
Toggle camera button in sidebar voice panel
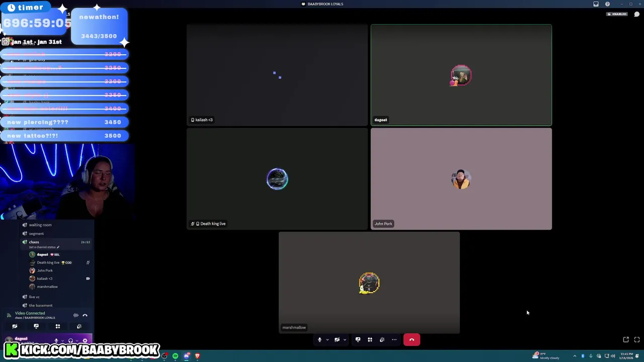coord(15,326)
